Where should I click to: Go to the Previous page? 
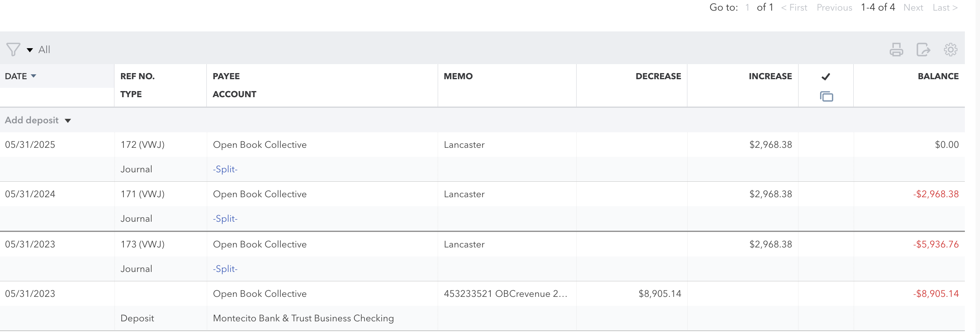[834, 8]
